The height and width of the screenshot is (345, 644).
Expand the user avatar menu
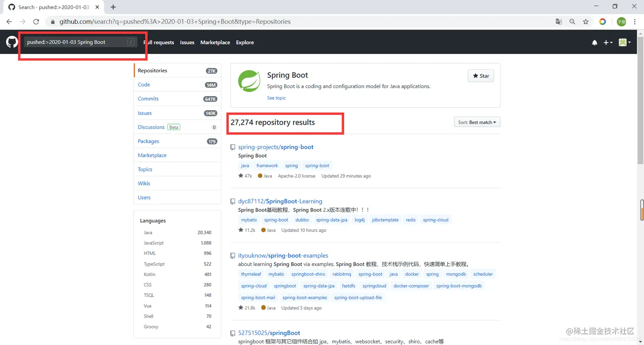[624, 43]
